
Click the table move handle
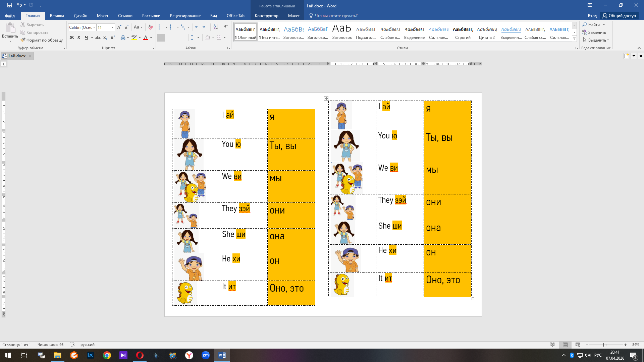point(326,98)
